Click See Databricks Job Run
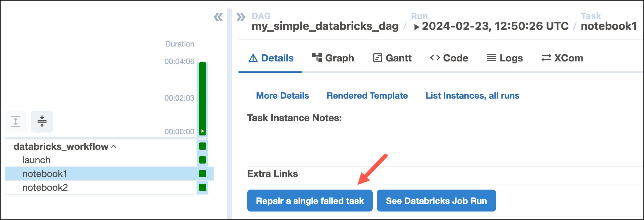The height and width of the screenshot is (220, 644). 436,200
